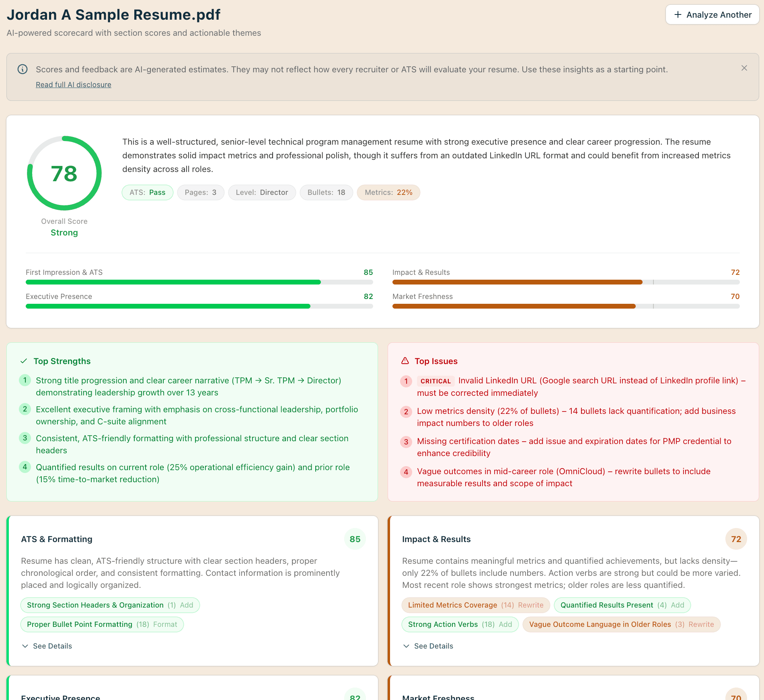Screen dimensions: 764x700
Task: Click the warning triangle beside Top Issues
Action: tap(405, 361)
